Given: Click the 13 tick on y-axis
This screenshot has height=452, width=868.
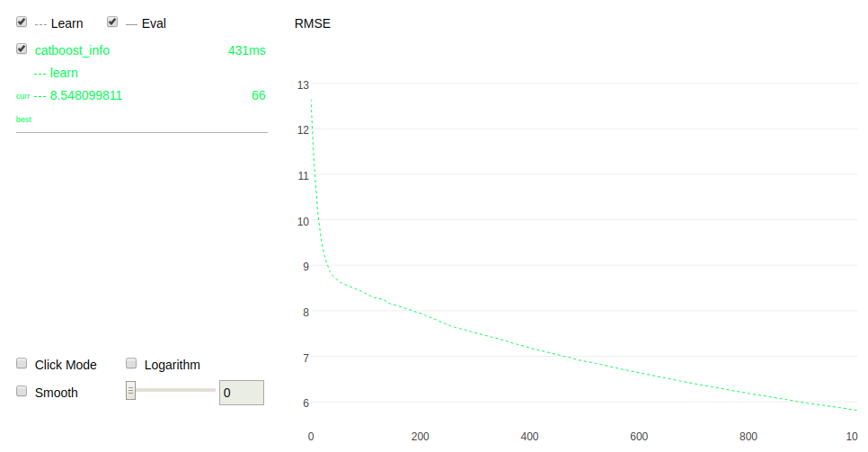Looking at the screenshot, I should click(x=303, y=84).
